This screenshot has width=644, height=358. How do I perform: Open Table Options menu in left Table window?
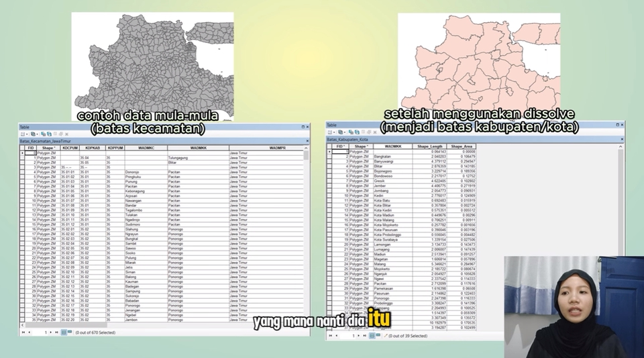coord(24,134)
